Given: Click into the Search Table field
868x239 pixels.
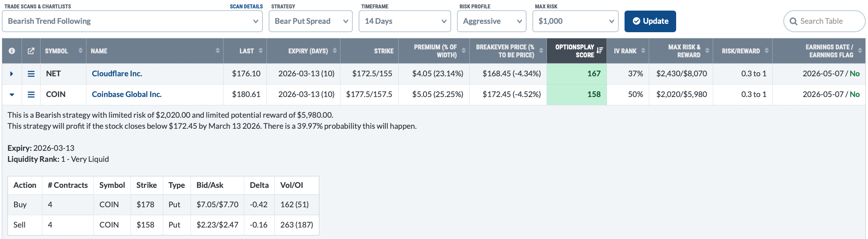Looking at the screenshot, I should [824, 21].
